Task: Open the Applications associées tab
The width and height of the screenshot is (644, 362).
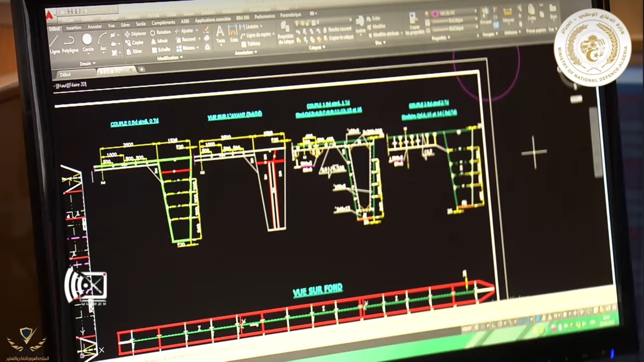Action: 213,20
